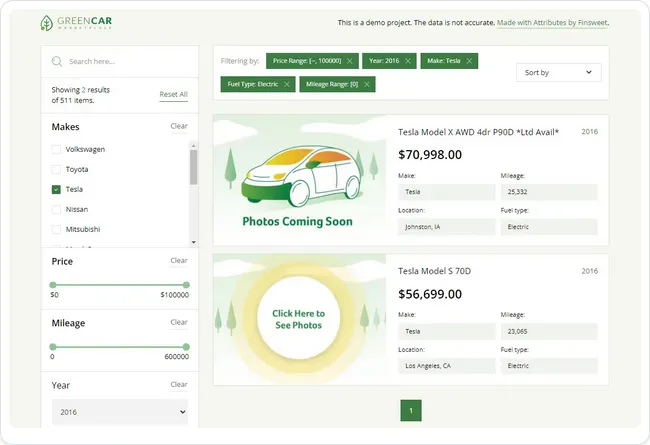Remove the Make: Tesla filter tag
650x445 pixels.
click(x=469, y=61)
